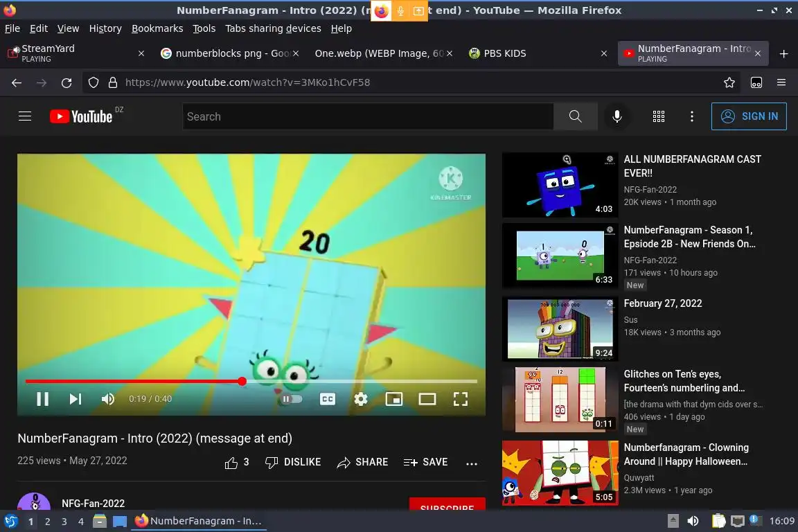Pause the video with the pause button
798x532 pixels.
43,399
